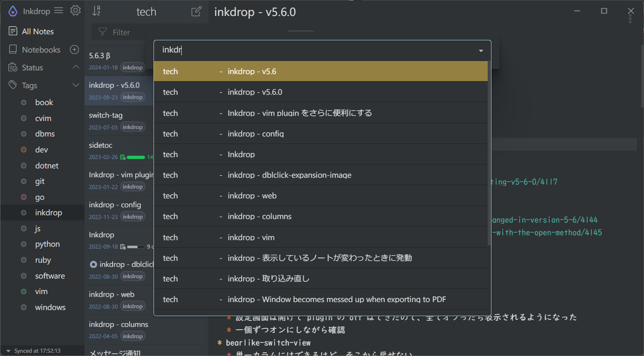Click inkdrop tag badge on switch-tag note
644x356 pixels.
[132, 127]
